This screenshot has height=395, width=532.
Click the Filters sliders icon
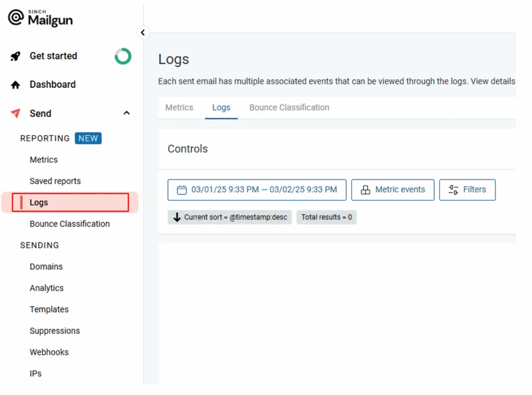pyautogui.click(x=453, y=190)
